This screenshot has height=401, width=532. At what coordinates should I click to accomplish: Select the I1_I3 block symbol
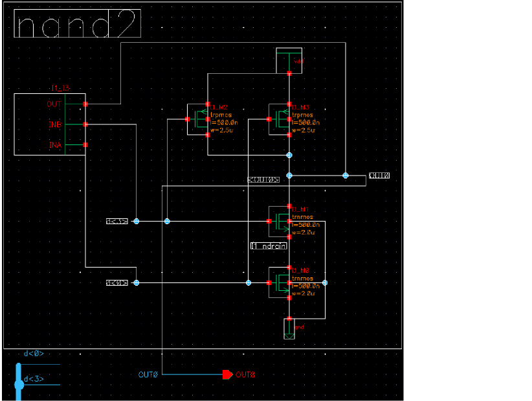pos(50,124)
